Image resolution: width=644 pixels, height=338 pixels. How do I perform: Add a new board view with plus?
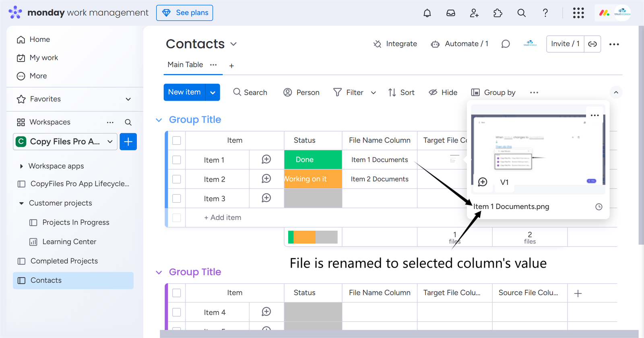point(231,66)
